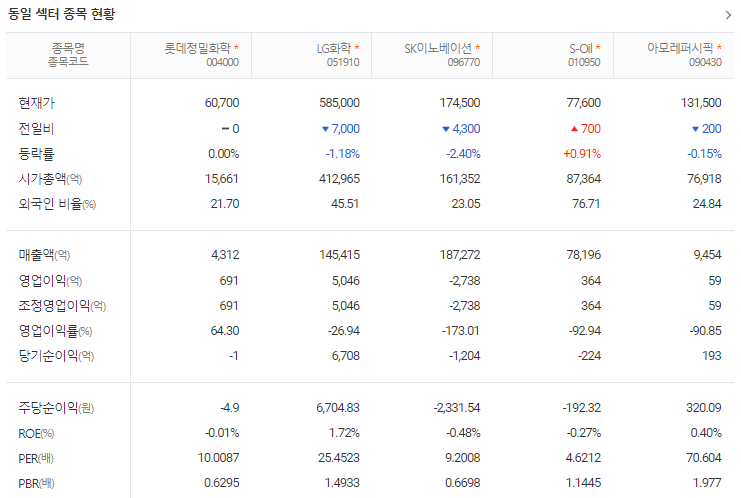The image size is (741, 498).
Task: Select ROE value 1.72%
Action: click(x=345, y=433)
